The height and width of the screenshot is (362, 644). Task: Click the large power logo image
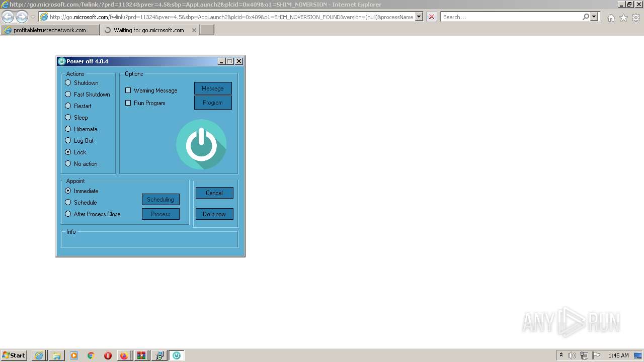click(x=201, y=144)
